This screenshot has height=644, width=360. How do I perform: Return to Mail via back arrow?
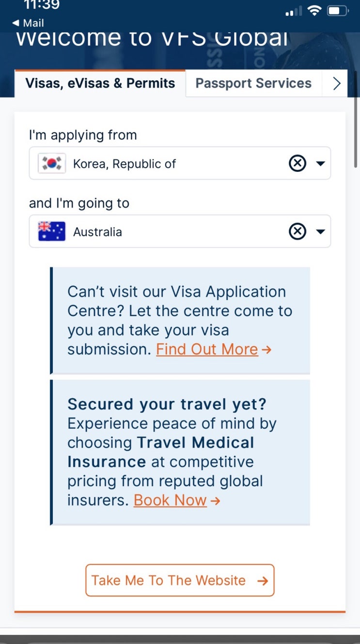[28, 23]
